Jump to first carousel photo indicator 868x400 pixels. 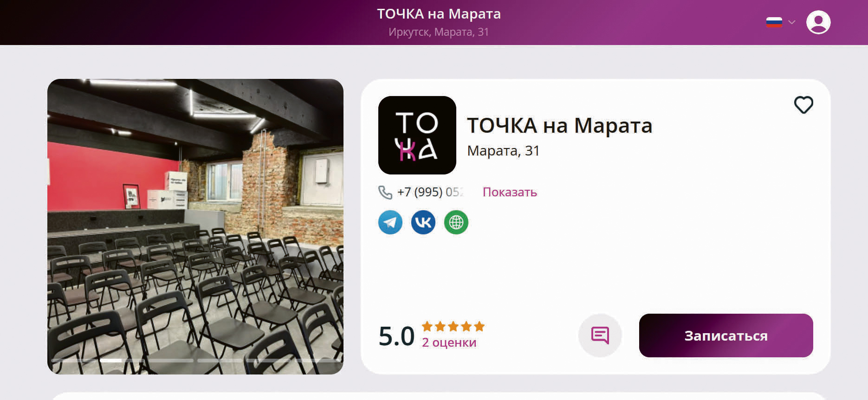[74, 360]
